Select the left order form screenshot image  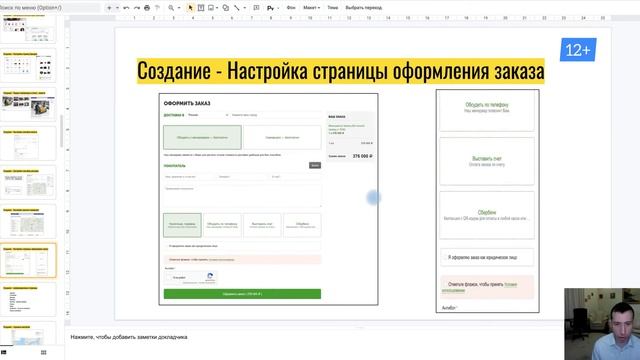[x=269, y=199]
